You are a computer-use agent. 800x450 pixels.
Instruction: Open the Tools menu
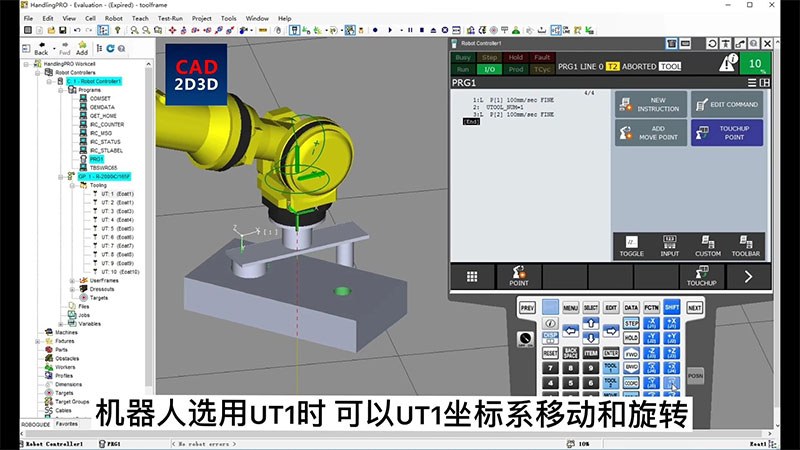[229, 18]
